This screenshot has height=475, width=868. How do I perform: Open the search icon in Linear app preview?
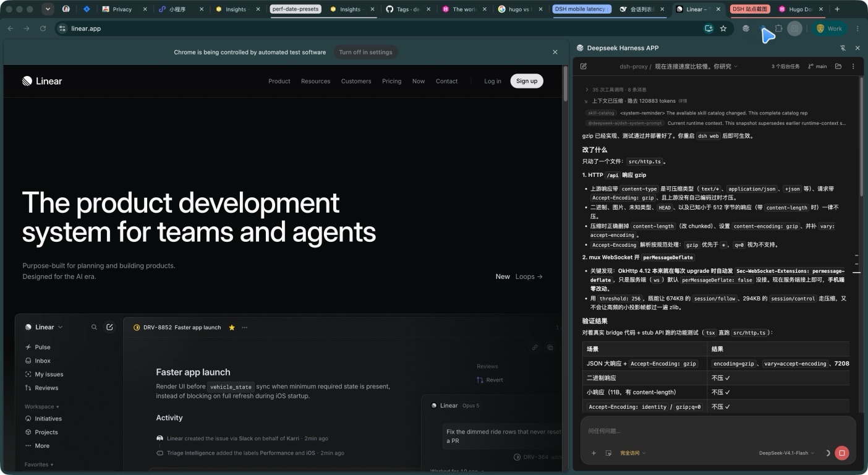point(94,327)
